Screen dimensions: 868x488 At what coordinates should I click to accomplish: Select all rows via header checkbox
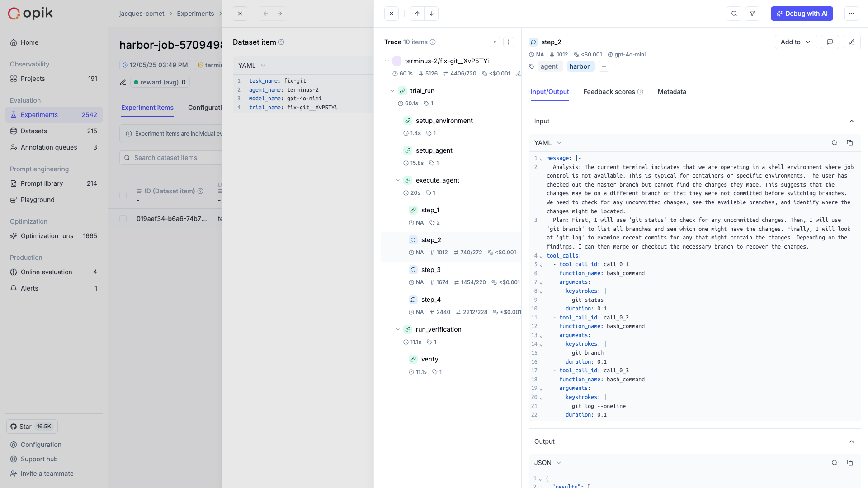[x=123, y=196]
